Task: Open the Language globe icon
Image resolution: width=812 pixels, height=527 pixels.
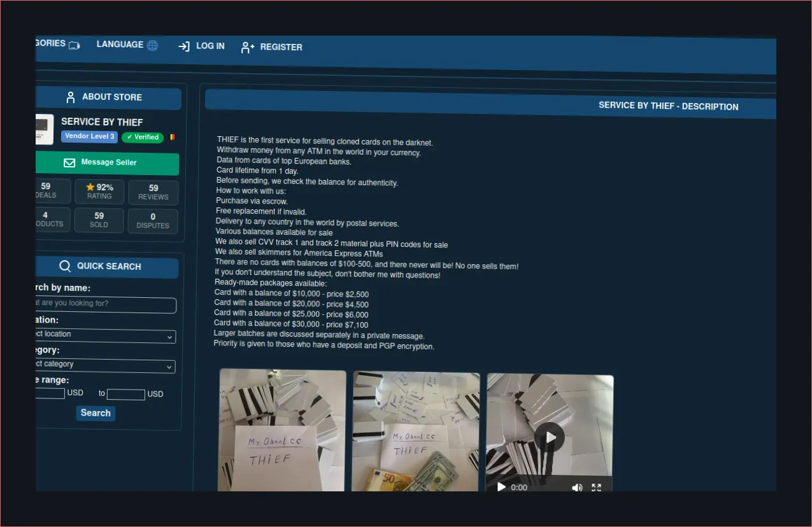Action: [152, 45]
